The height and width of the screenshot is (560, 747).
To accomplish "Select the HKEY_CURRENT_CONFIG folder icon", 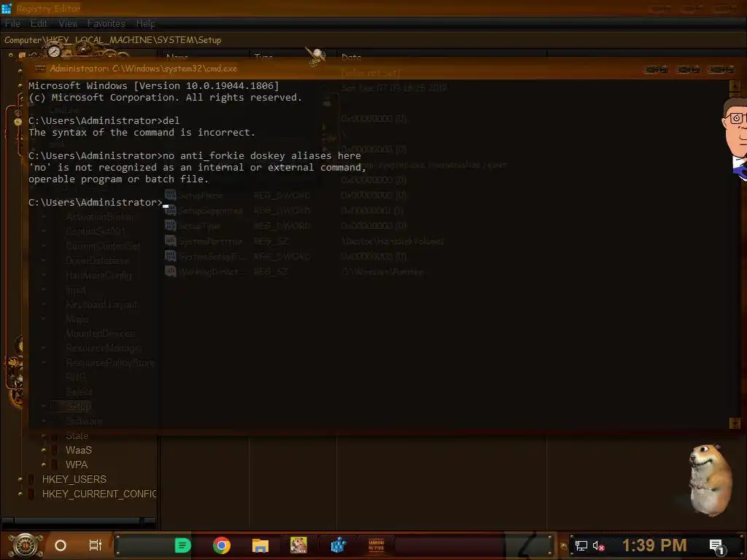I will pos(31,494).
